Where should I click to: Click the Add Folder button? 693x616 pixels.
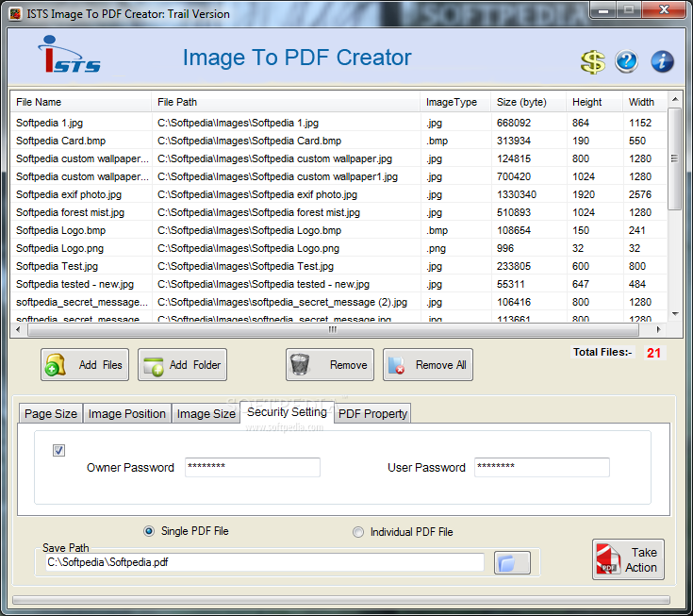pos(182,365)
